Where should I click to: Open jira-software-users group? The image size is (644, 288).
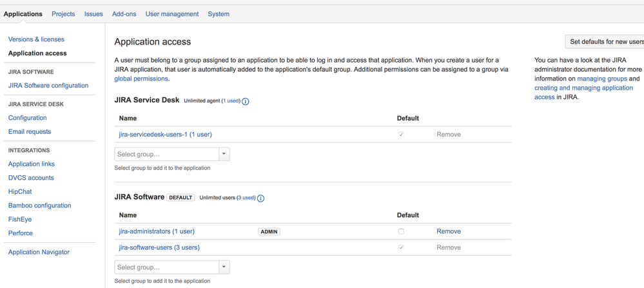pos(159,247)
